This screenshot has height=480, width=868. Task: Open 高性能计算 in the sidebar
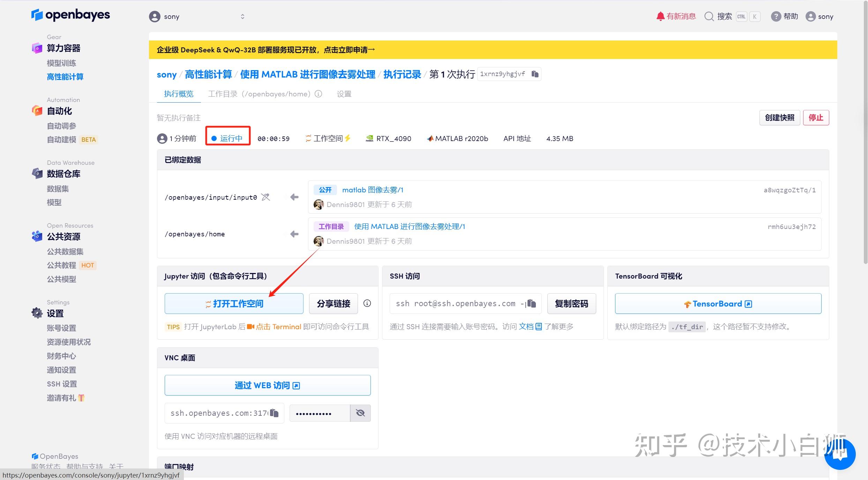tap(65, 77)
